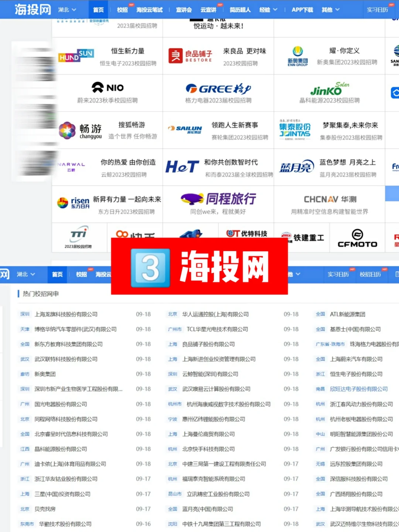Open 蓝月亮2023届校园招聘 link
Viewport: 399px width, 532px height.
pyautogui.click(x=348, y=174)
